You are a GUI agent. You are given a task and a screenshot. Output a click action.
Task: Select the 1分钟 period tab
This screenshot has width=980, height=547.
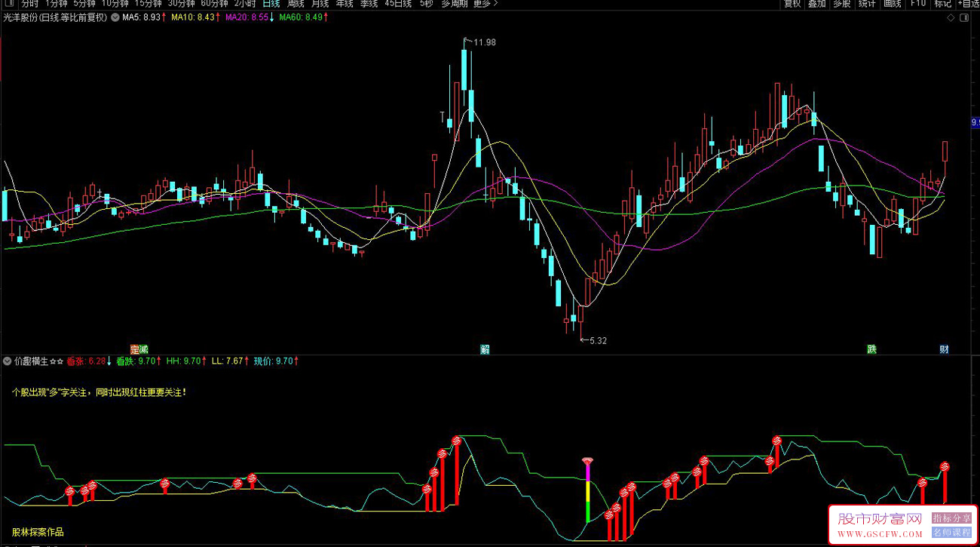(57, 4)
